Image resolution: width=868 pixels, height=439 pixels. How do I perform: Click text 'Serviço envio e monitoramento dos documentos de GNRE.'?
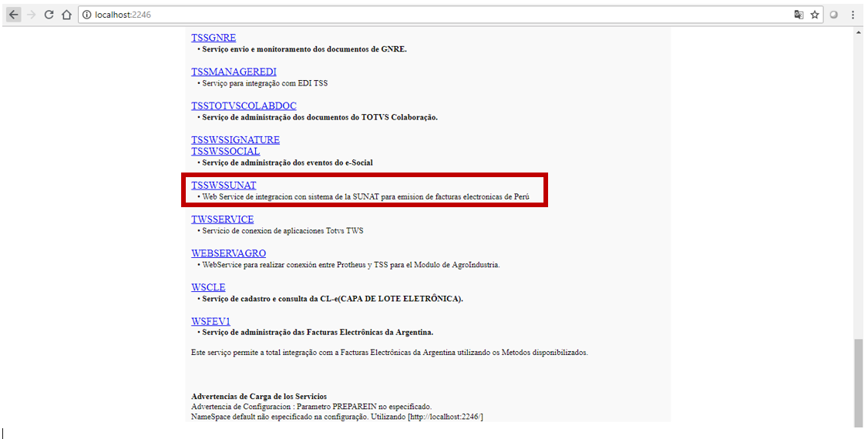tap(304, 49)
